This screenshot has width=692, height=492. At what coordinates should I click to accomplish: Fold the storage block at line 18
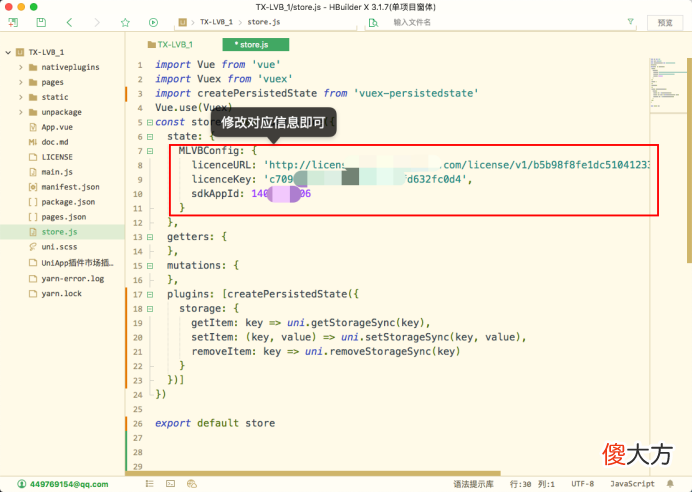tap(150, 309)
